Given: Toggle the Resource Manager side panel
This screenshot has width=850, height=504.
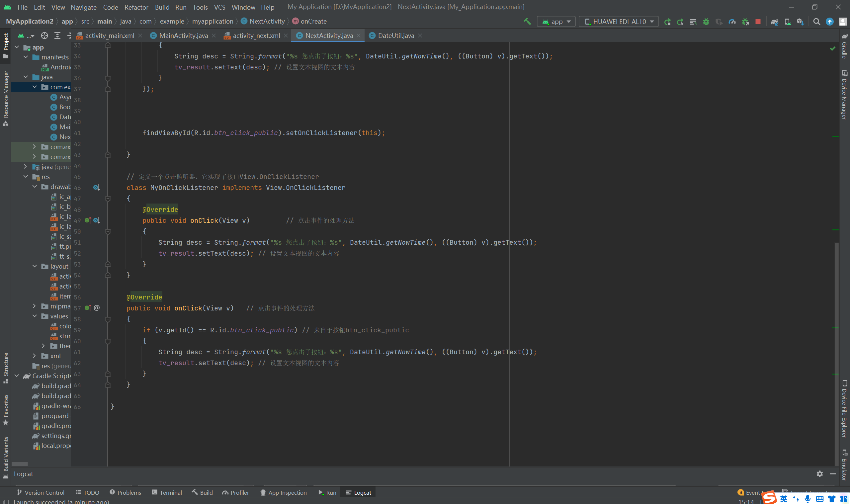Looking at the screenshot, I should (x=6, y=98).
